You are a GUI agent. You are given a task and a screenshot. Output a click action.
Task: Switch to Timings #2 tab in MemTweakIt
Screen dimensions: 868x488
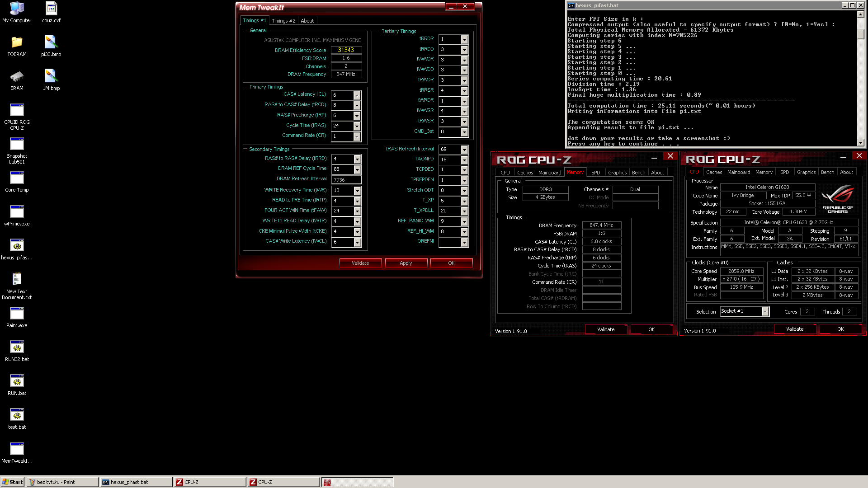tap(283, 21)
